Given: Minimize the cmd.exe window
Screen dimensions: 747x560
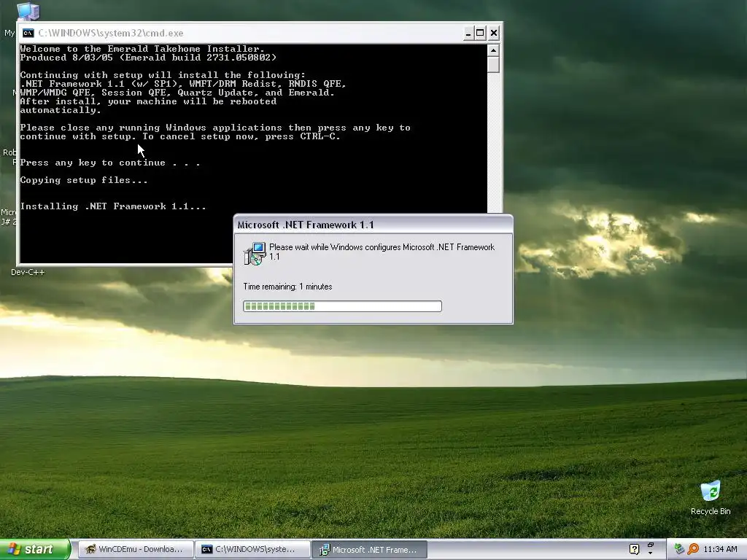Looking at the screenshot, I should coord(468,33).
